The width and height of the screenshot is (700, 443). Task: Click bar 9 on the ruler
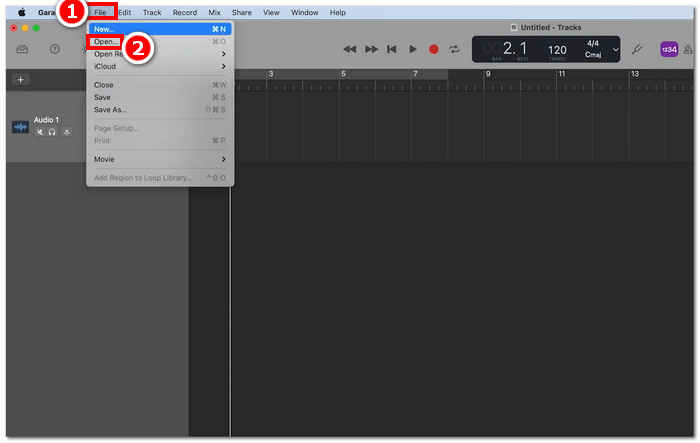pyautogui.click(x=488, y=74)
